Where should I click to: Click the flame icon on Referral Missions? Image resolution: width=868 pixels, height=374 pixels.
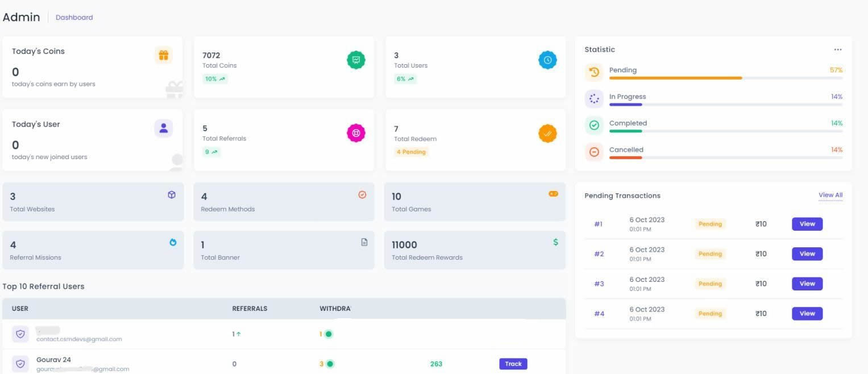(x=173, y=242)
